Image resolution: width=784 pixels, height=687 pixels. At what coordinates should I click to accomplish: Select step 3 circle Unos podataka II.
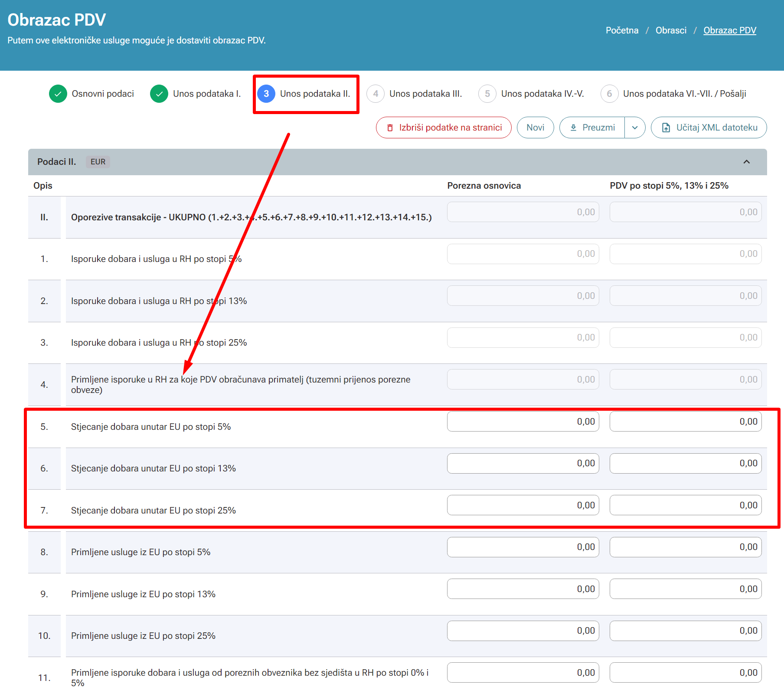coord(266,94)
